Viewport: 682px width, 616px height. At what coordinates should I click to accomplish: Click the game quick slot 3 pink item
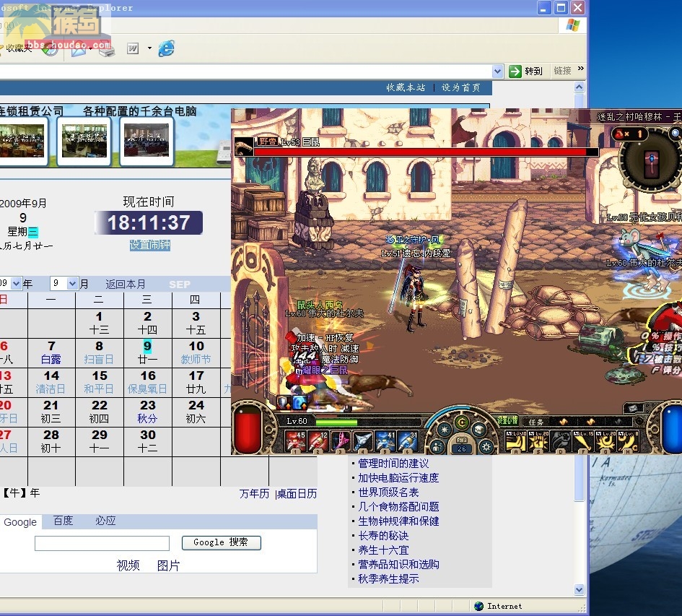point(340,441)
